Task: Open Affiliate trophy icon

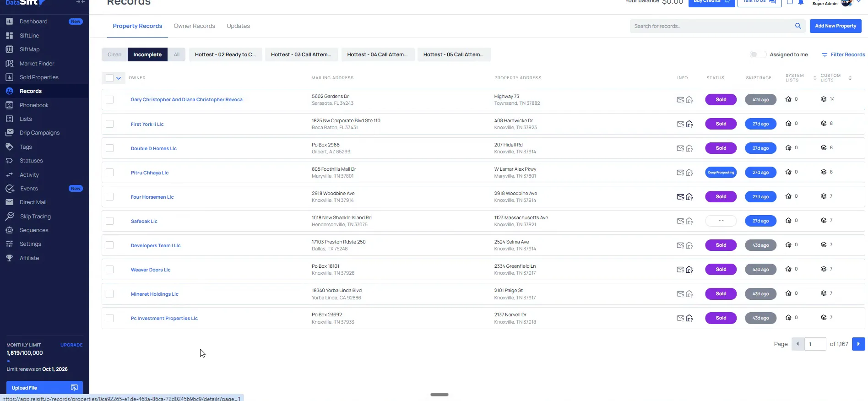Action: point(9,258)
